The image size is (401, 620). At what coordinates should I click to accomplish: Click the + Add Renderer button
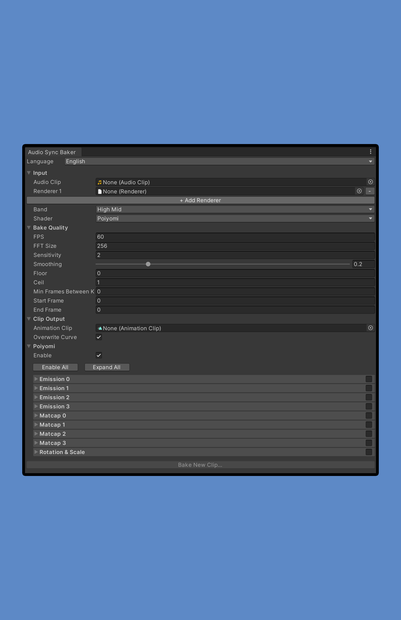(x=200, y=200)
